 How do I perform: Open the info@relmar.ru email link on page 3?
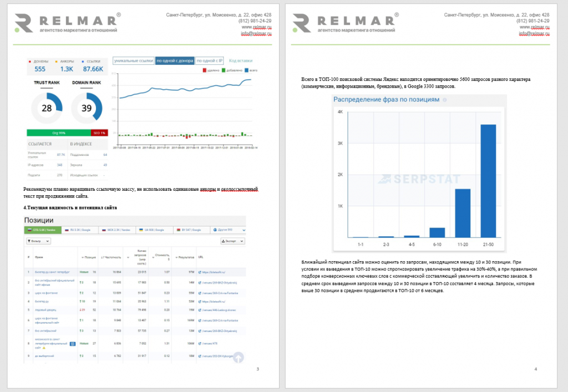point(256,34)
